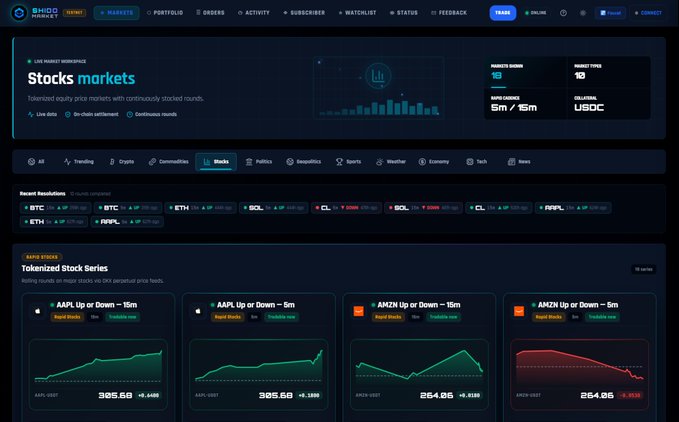
Task: Open the help question-mark icon
Action: (563, 13)
